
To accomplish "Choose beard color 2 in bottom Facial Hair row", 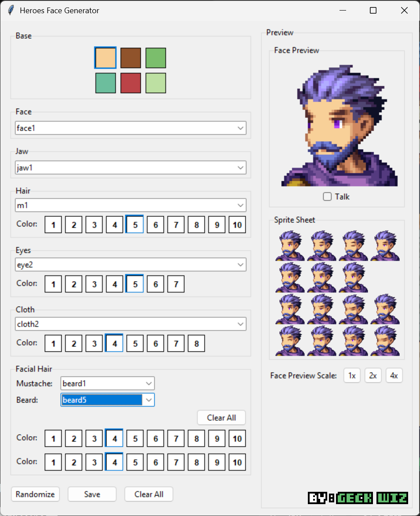I will click(x=74, y=462).
